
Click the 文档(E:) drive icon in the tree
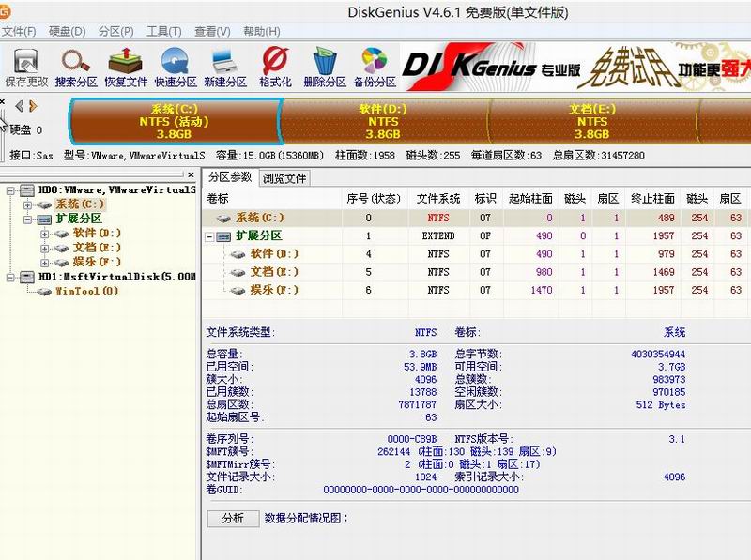[61, 248]
